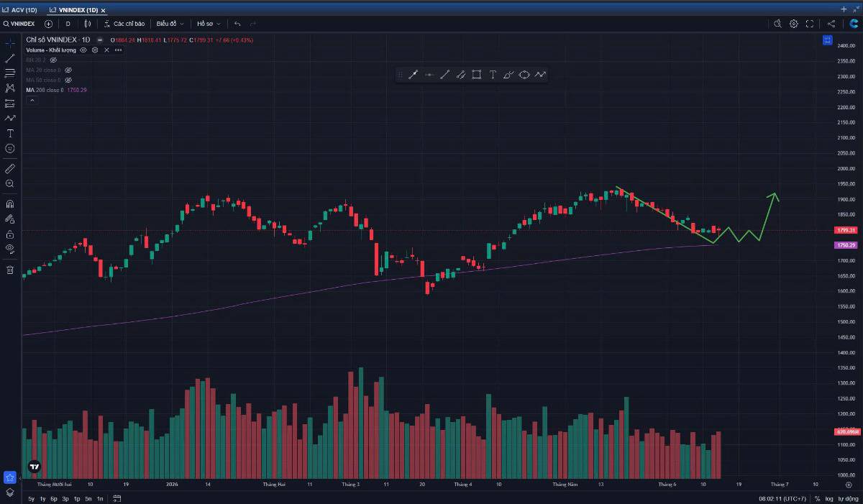The image size is (863, 504).
Task: Set the chart range to 3p
Action: [x=65, y=498]
